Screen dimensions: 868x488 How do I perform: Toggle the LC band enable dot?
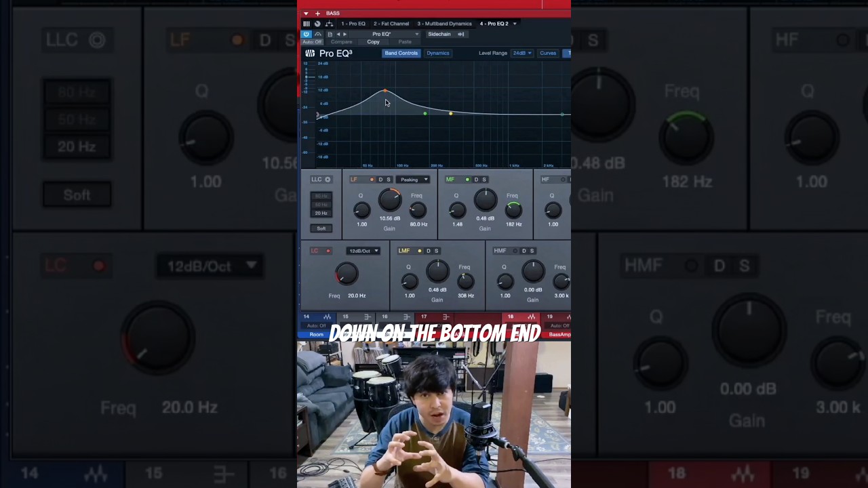(328, 251)
